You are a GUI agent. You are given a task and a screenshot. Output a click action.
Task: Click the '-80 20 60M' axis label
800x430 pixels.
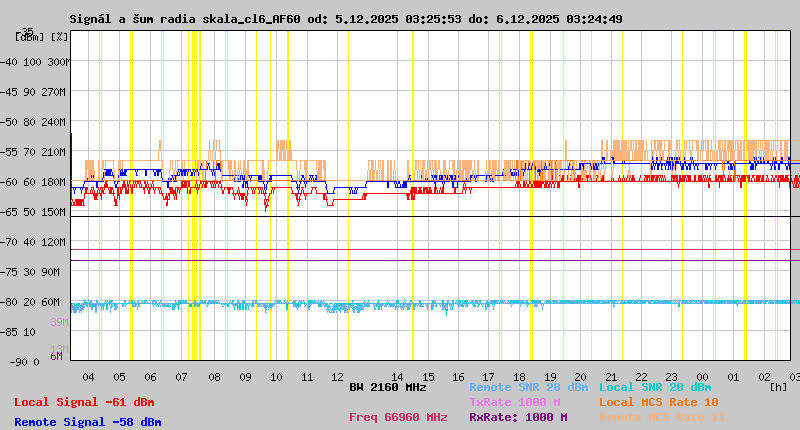(31, 302)
